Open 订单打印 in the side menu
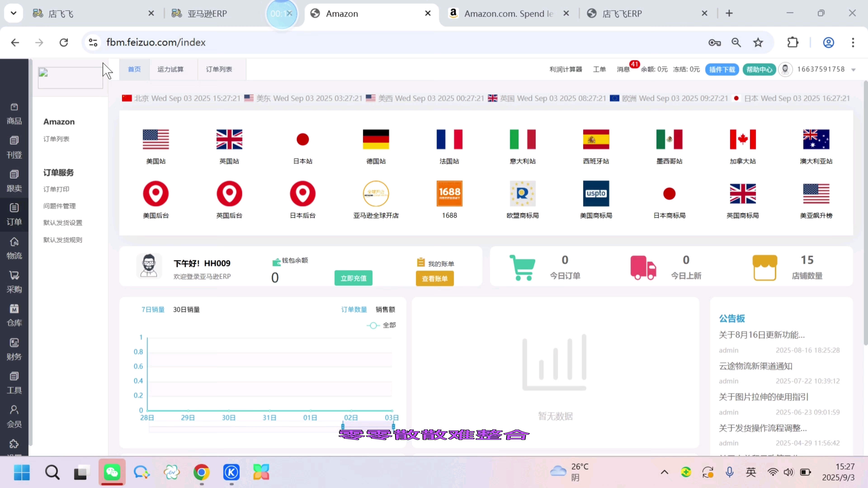The height and width of the screenshot is (488, 868). point(56,189)
